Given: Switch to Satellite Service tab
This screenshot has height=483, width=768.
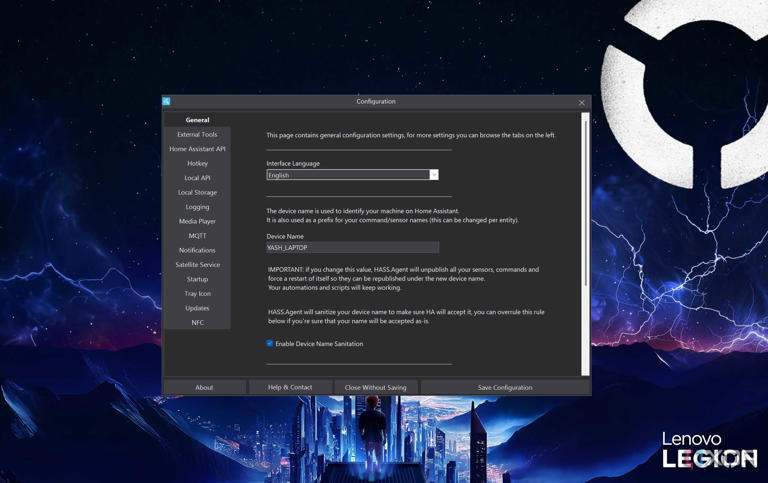Looking at the screenshot, I should (x=197, y=265).
